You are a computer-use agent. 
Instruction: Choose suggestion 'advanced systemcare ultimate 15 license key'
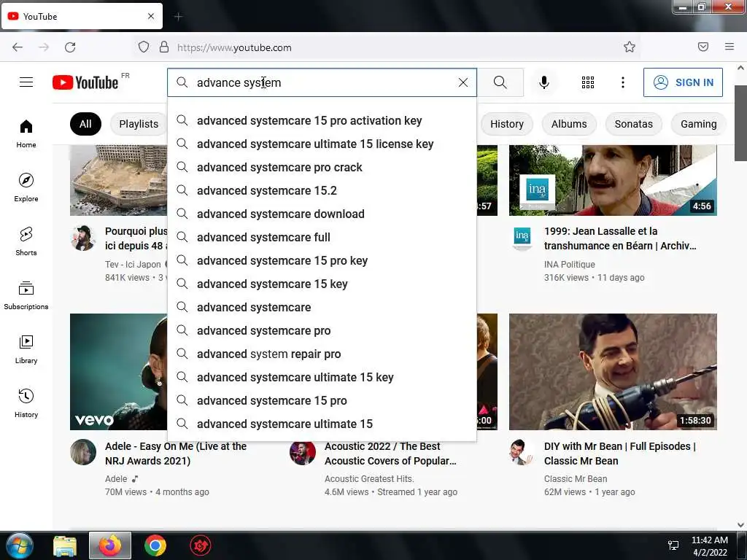click(322, 144)
